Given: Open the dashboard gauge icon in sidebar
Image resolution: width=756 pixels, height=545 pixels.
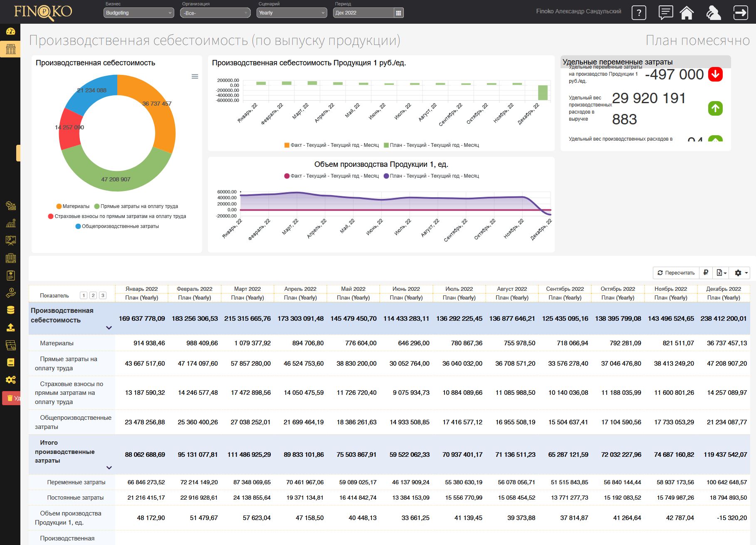Looking at the screenshot, I should coord(10,31).
